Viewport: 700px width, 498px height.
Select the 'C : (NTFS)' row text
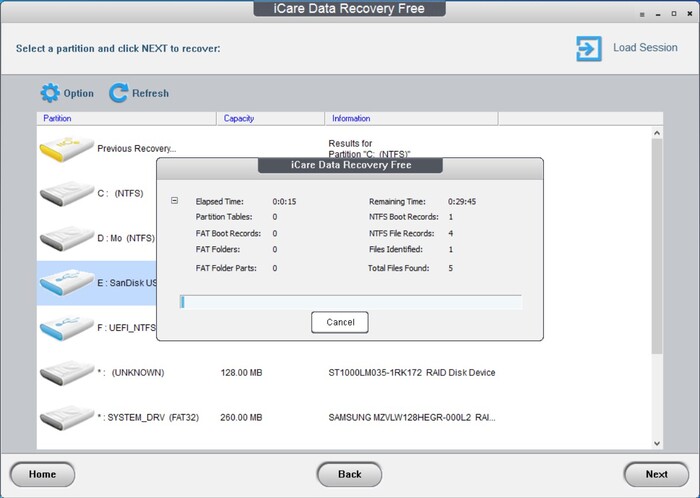[120, 193]
